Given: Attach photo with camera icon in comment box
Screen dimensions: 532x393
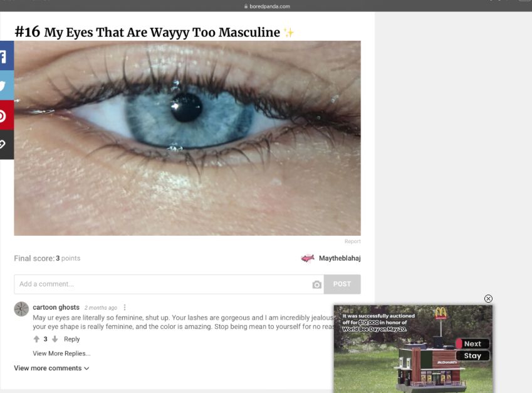Looking at the screenshot, I should 316,285.
